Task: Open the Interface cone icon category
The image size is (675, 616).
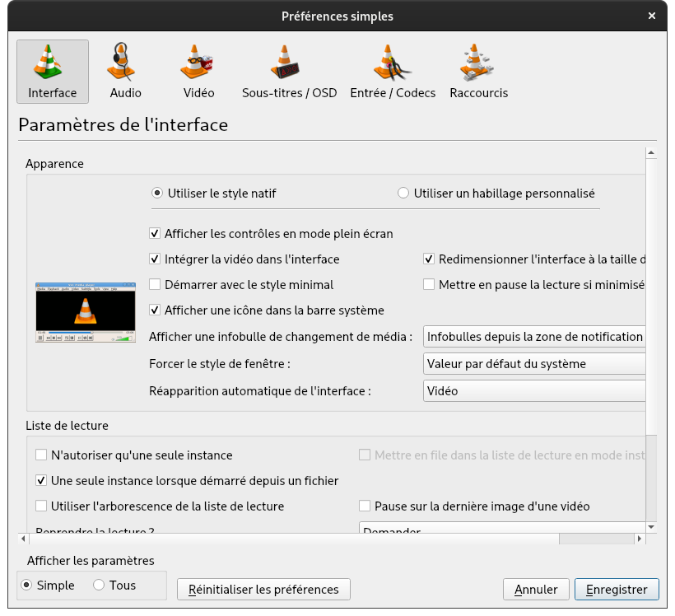Action: pos(52,71)
